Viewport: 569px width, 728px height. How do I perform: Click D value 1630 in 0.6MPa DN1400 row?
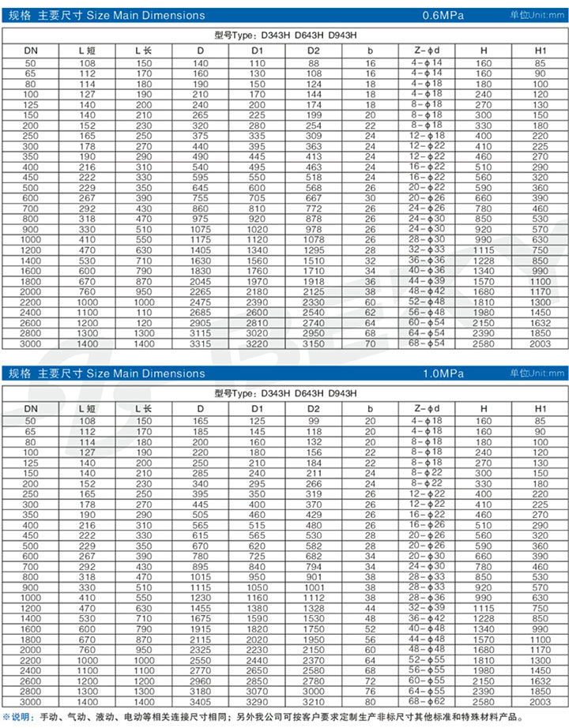click(x=201, y=261)
